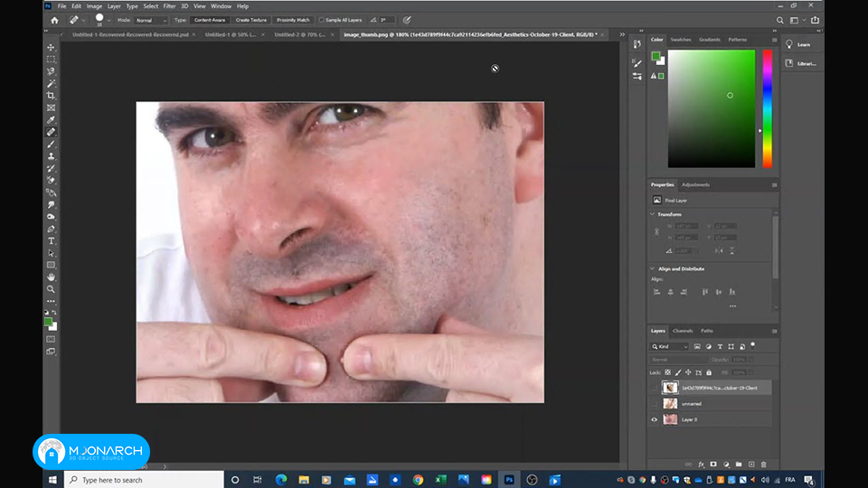This screenshot has width=868, height=488.
Task: Add a layer mask icon in Layers panel
Action: (x=713, y=465)
